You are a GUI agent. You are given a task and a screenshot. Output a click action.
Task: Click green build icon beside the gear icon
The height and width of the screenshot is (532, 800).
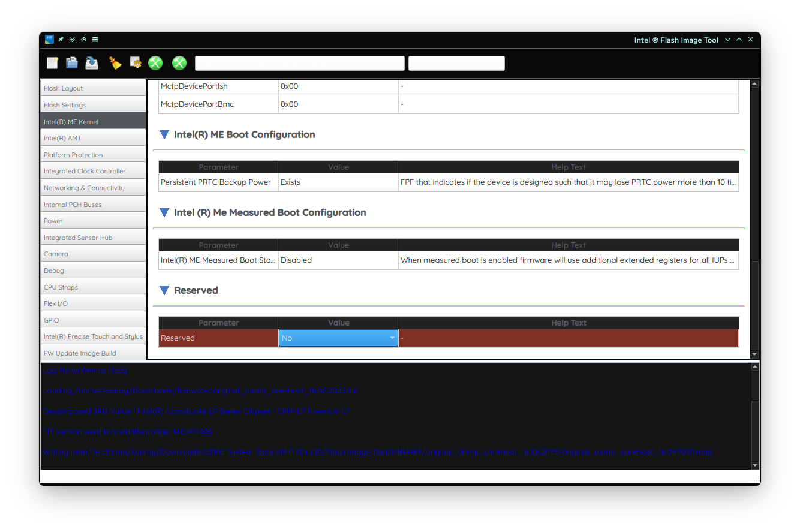(x=156, y=63)
